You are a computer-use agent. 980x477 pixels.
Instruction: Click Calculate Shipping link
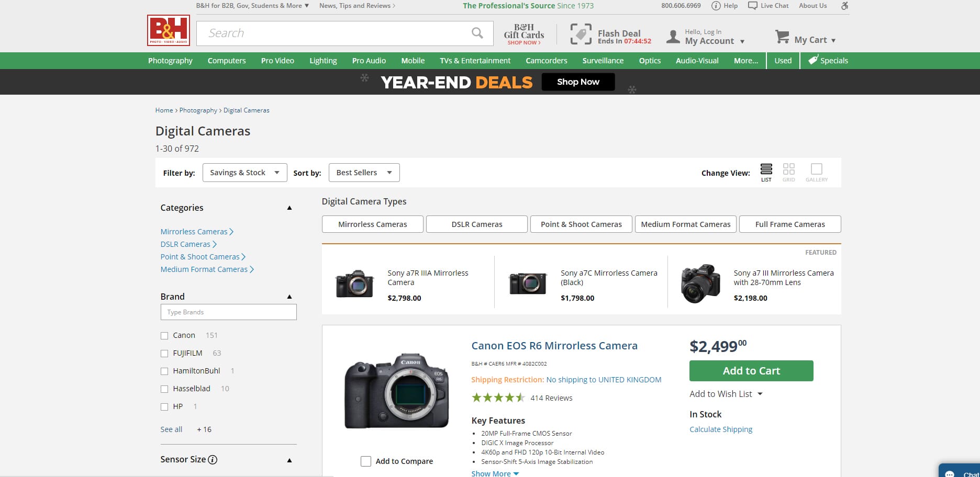click(721, 429)
